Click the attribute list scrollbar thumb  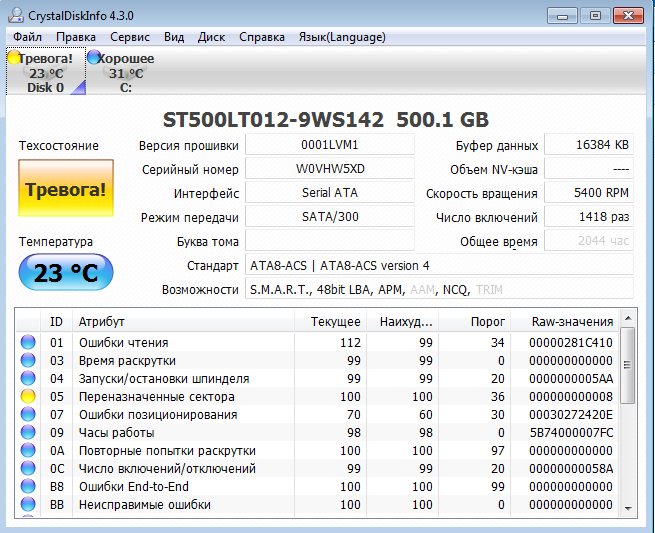click(627, 365)
